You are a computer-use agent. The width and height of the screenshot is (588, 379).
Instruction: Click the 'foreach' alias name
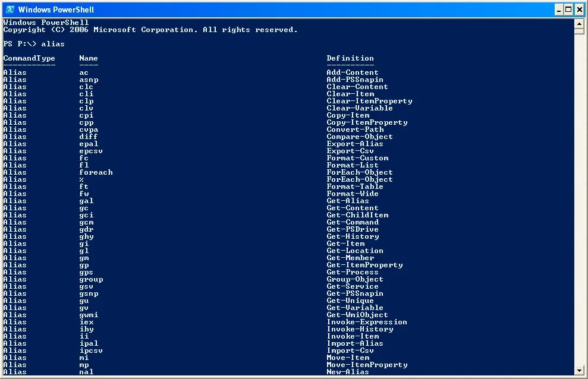click(96, 172)
